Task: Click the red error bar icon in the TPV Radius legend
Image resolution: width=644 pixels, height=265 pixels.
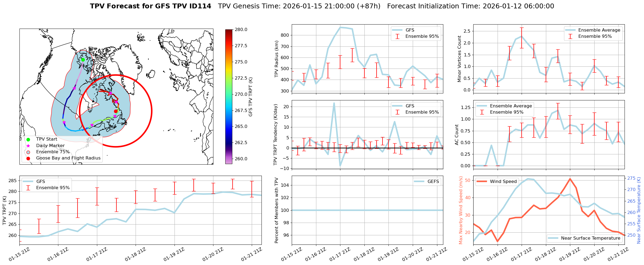Action: [397, 36]
